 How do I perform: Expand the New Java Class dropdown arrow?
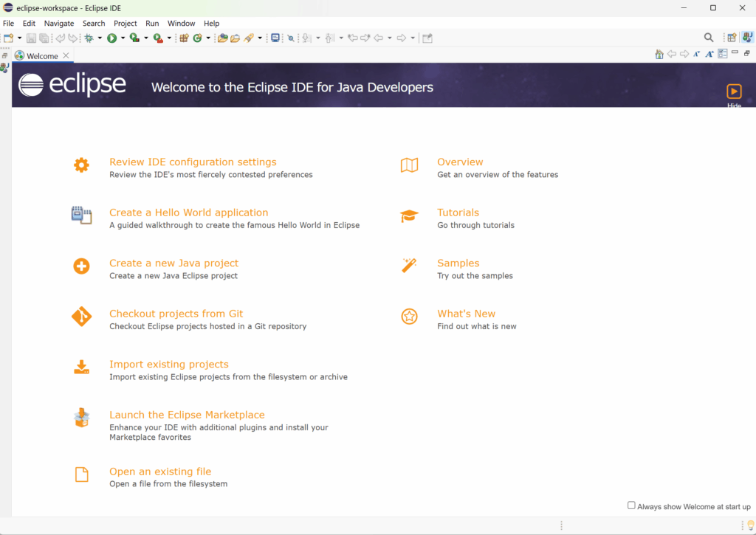pyautogui.click(x=208, y=38)
